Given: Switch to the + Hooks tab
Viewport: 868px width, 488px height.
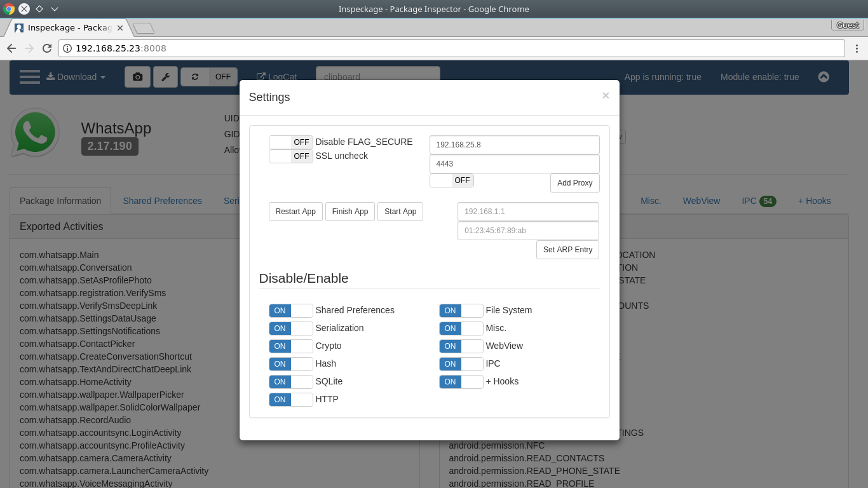Looking at the screenshot, I should coord(814,201).
